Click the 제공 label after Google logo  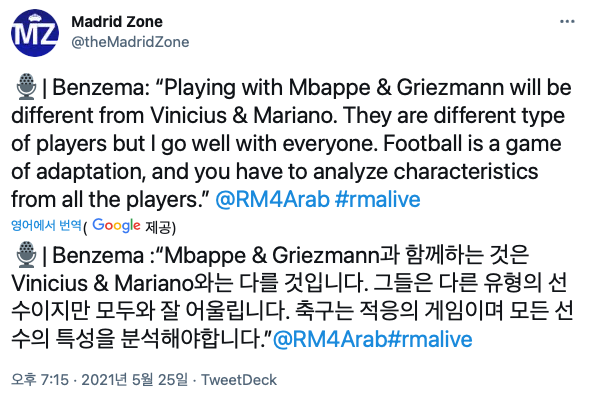(x=157, y=227)
